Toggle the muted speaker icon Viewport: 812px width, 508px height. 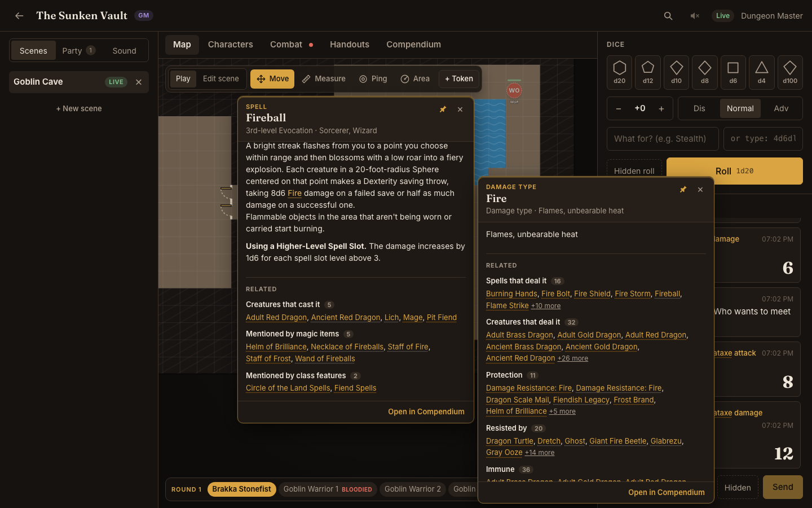[695, 16]
